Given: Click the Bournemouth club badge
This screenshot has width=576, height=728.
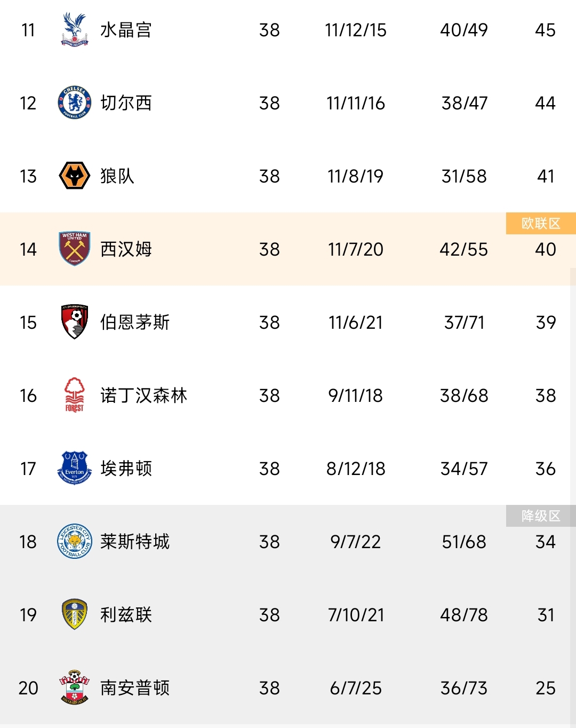Looking at the screenshot, I should [74, 322].
